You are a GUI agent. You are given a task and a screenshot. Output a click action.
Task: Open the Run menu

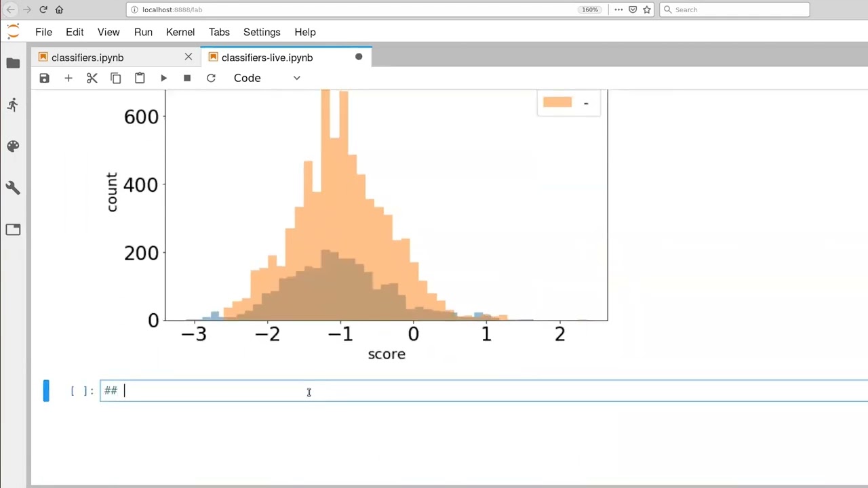coord(143,32)
